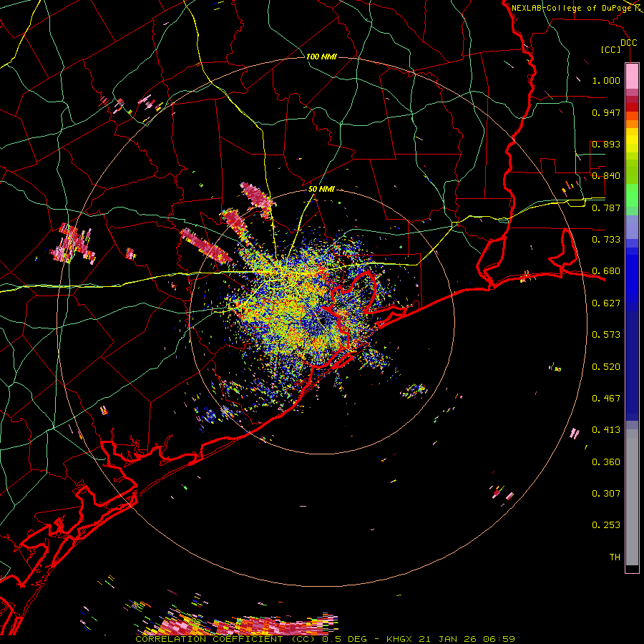Click the KHGX station identifier

[401, 639]
